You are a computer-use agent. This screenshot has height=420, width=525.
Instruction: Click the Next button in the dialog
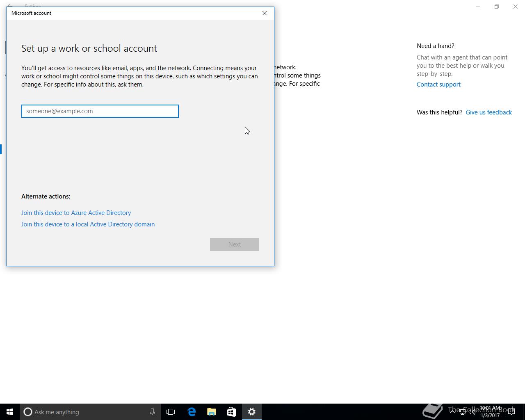pos(235,244)
